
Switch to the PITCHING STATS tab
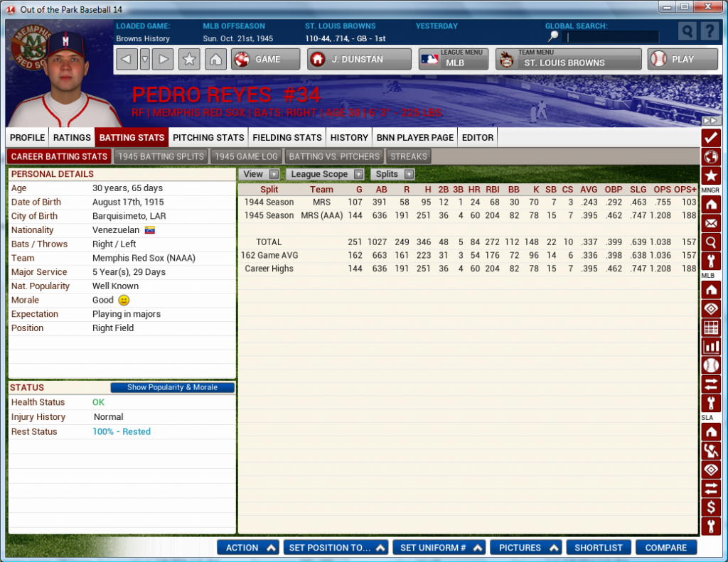point(208,138)
